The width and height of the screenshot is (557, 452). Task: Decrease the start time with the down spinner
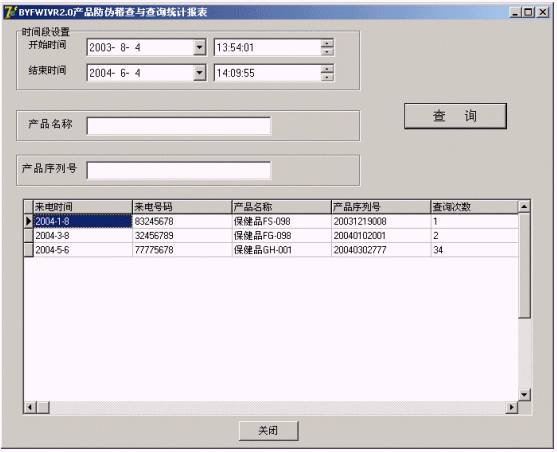(327, 52)
